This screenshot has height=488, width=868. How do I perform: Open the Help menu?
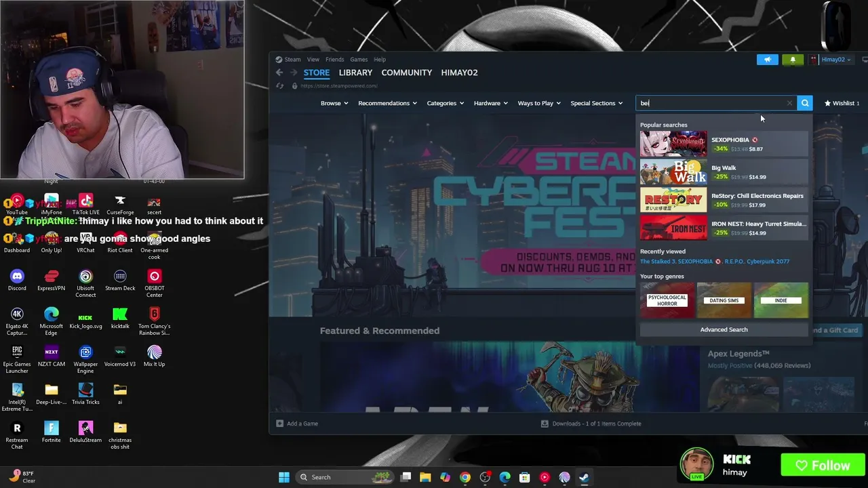click(x=380, y=60)
